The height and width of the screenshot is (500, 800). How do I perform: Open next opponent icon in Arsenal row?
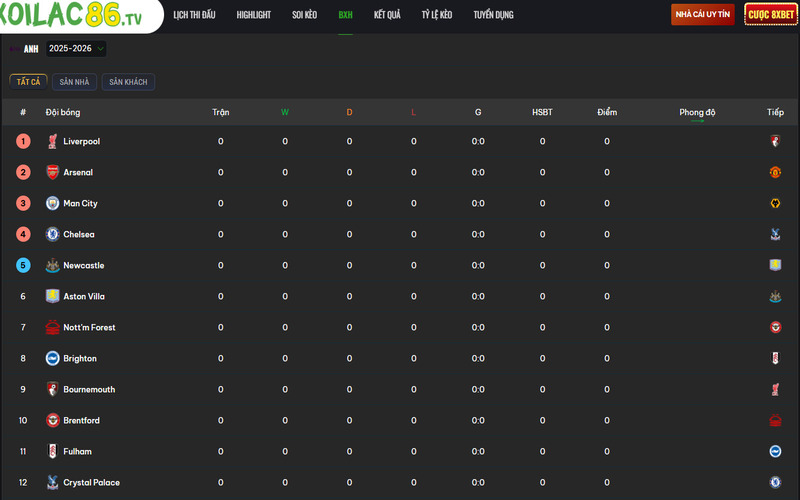pyautogui.click(x=775, y=172)
